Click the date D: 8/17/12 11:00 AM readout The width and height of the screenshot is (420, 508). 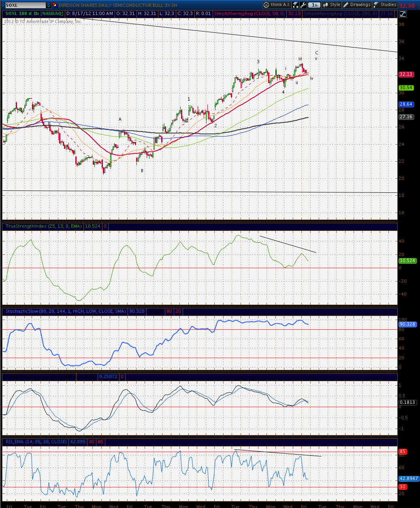click(90, 13)
